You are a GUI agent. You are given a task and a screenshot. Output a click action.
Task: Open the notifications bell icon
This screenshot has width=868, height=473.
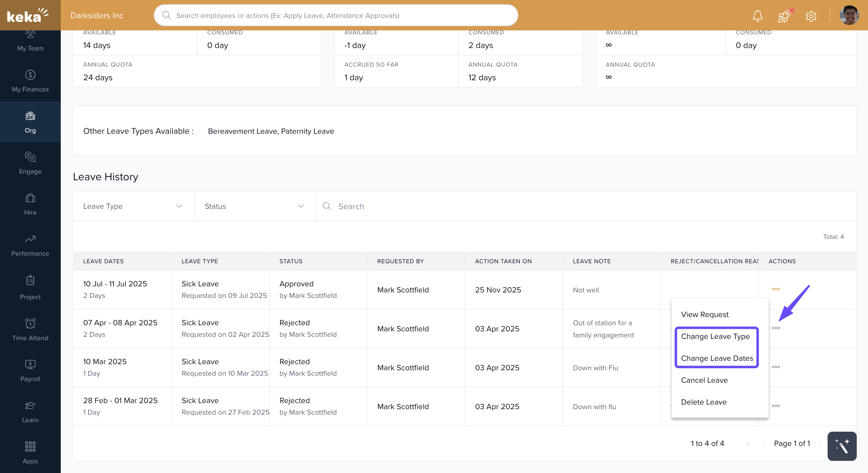tap(757, 16)
